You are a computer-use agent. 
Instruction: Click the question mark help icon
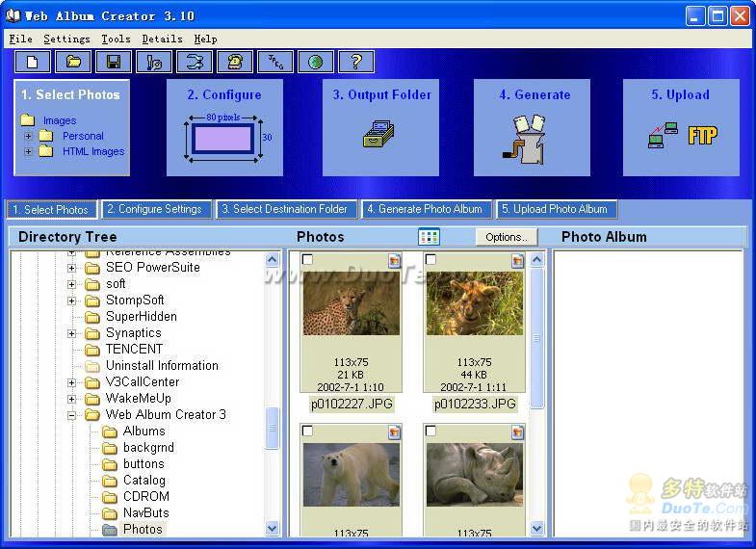[x=356, y=63]
